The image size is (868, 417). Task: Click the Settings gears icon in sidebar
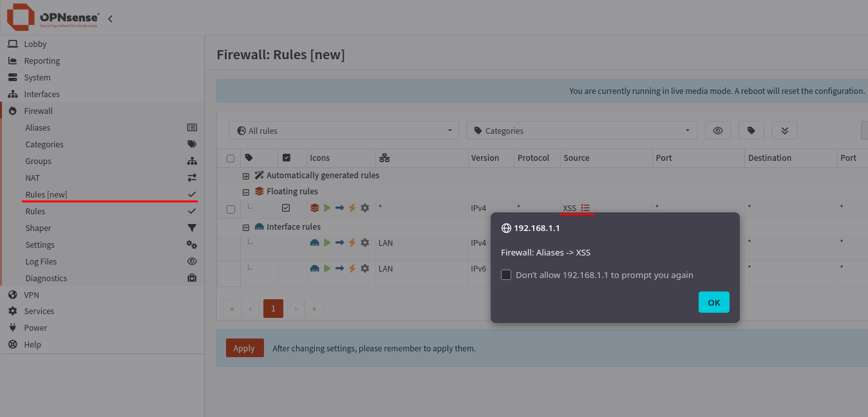coord(192,245)
